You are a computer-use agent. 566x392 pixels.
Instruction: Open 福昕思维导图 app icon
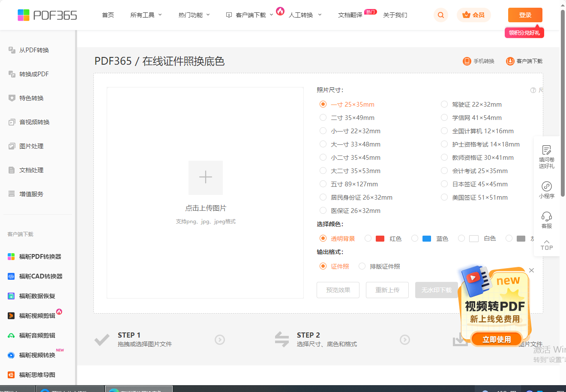pyautogui.click(x=11, y=375)
